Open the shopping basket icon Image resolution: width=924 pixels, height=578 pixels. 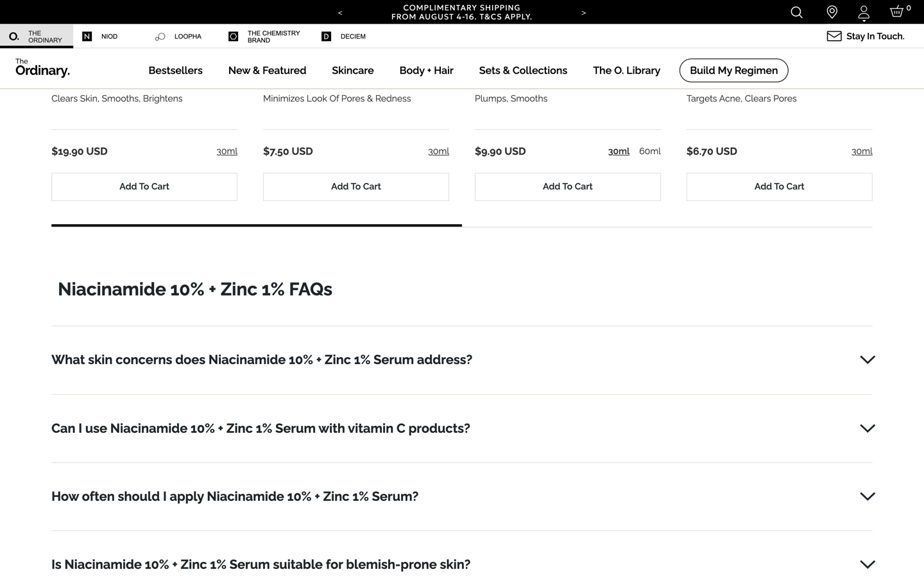click(x=897, y=11)
